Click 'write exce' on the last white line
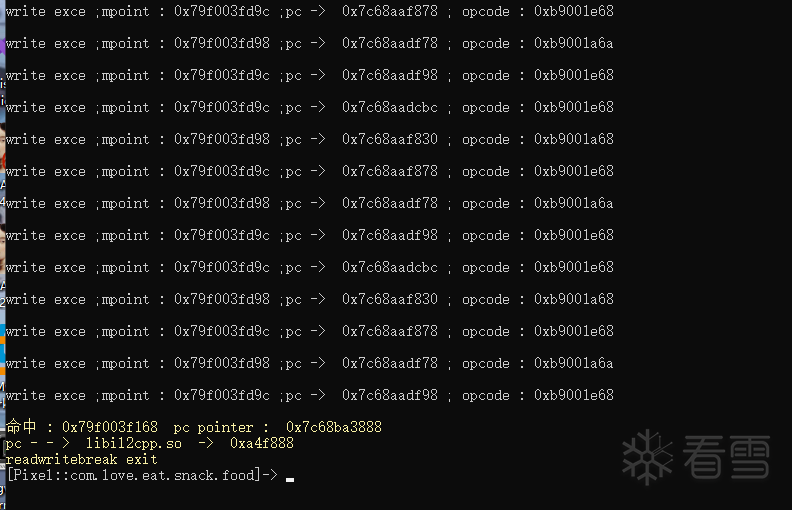The width and height of the screenshot is (792, 510). [x=46, y=395]
